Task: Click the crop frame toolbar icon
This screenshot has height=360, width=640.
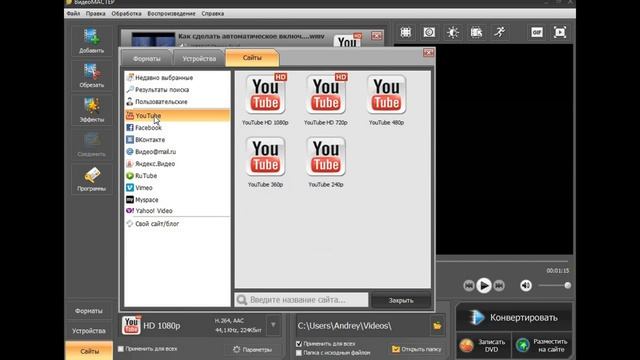Action: [x=405, y=32]
